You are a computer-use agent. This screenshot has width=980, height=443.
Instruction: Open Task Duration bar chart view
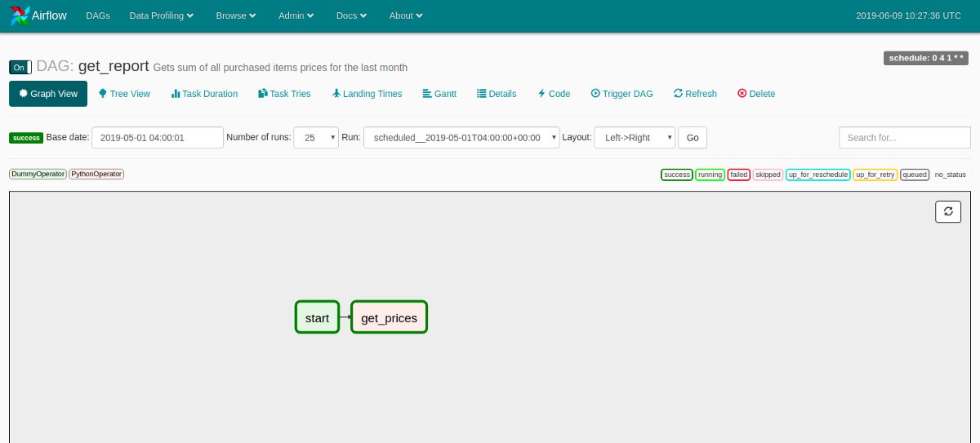point(176,94)
